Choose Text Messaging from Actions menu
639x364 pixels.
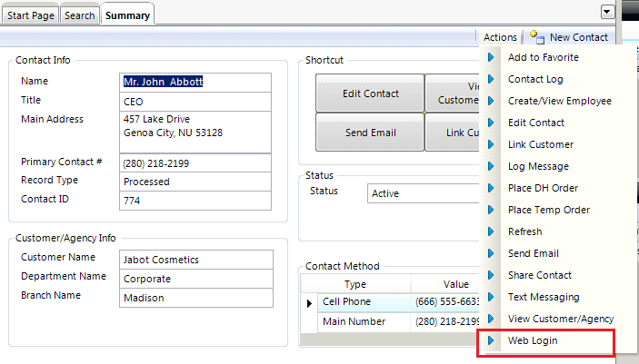[x=544, y=297]
